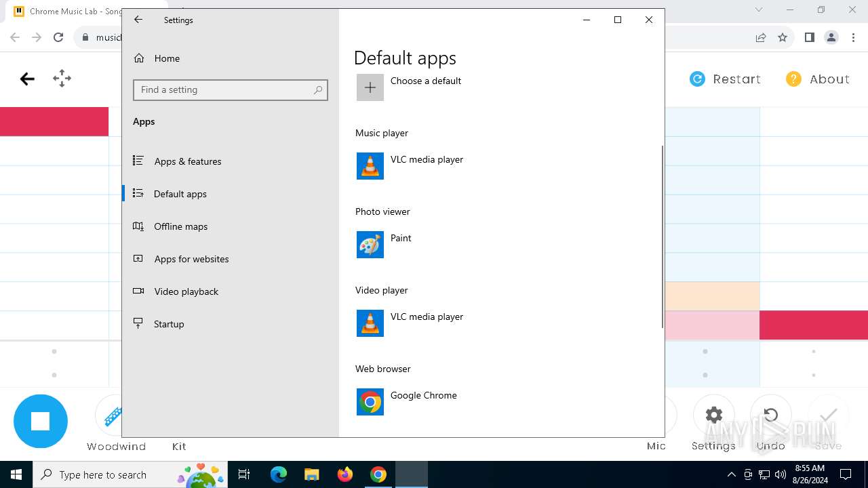Click the Song Maker back arrow
868x488 pixels.
(27, 79)
